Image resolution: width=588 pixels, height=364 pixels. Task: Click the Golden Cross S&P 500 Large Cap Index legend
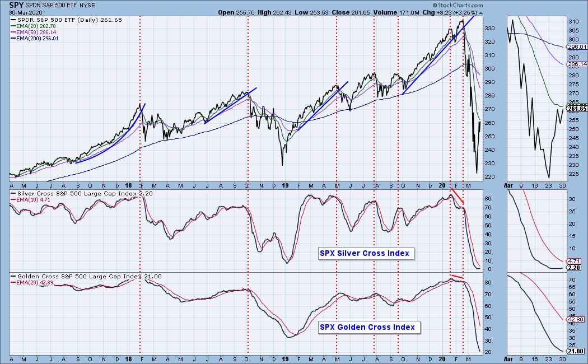pos(86,276)
